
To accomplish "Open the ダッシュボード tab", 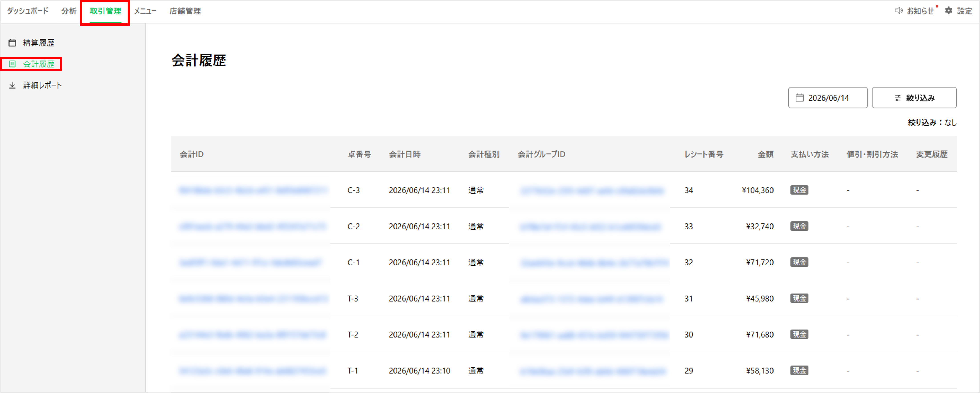I will 28,11.
